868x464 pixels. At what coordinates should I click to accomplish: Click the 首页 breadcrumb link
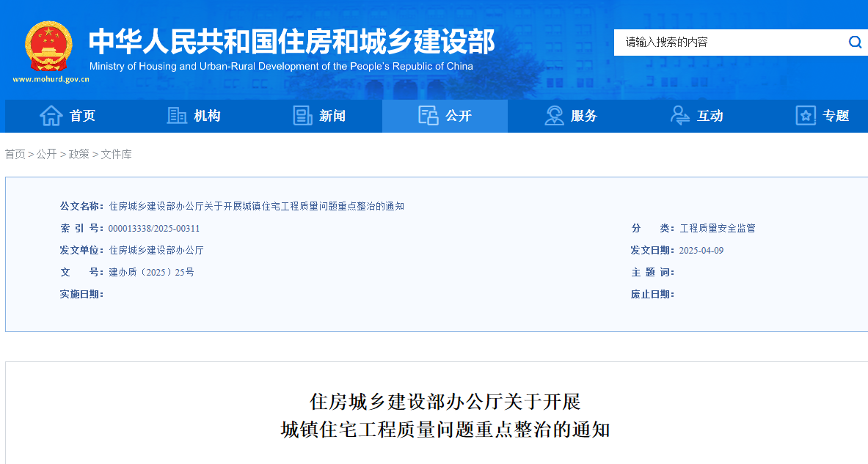coord(15,154)
